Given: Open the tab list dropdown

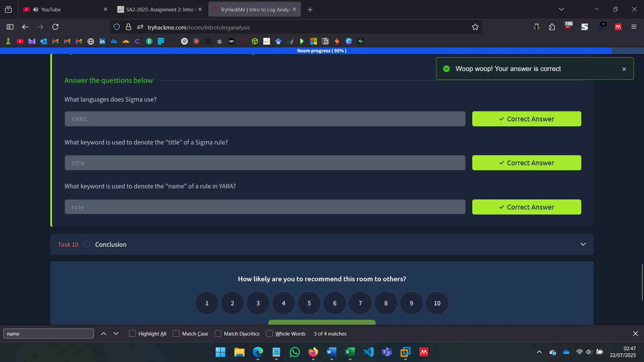Looking at the screenshot, I should [561, 9].
